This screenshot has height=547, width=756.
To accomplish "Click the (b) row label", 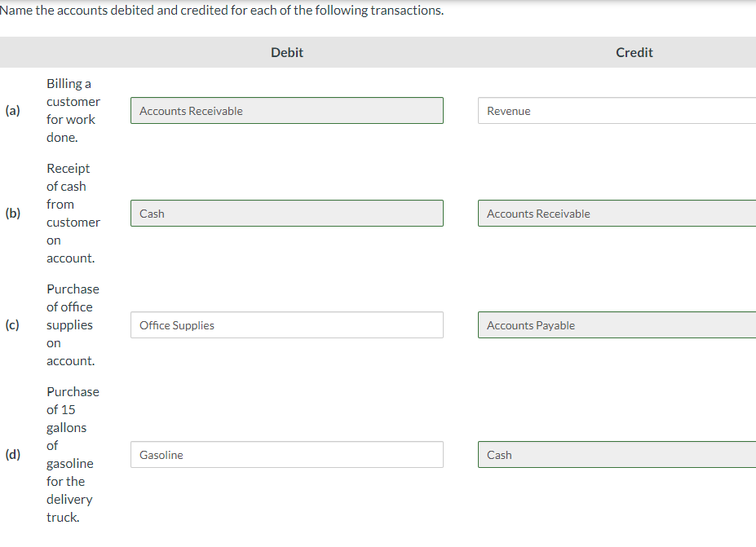I will click(x=12, y=213).
